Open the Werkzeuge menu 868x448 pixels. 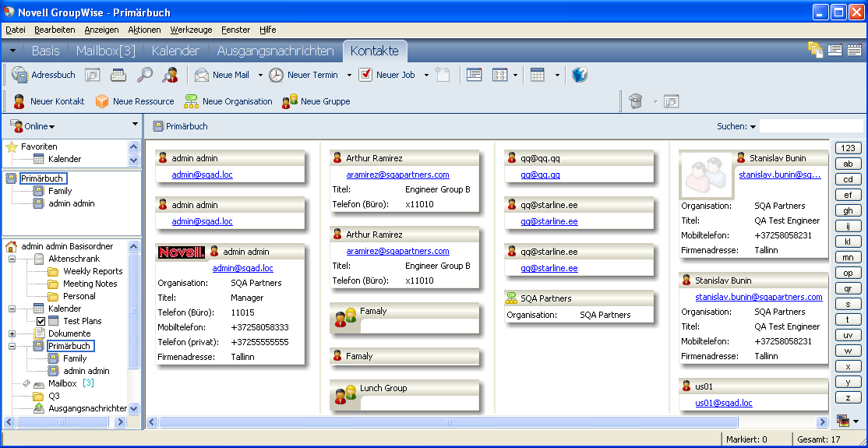click(191, 30)
